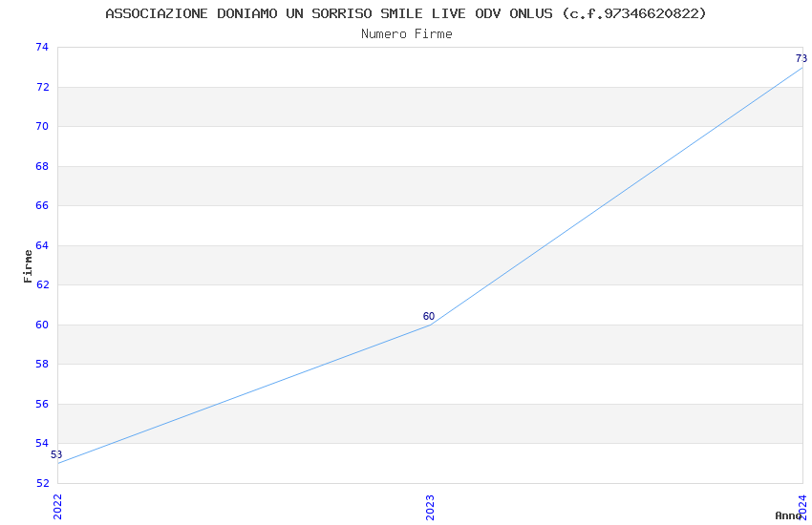Click the data point label 53
Image resolution: width=812 pixels, height=525 pixels.
coord(56,454)
